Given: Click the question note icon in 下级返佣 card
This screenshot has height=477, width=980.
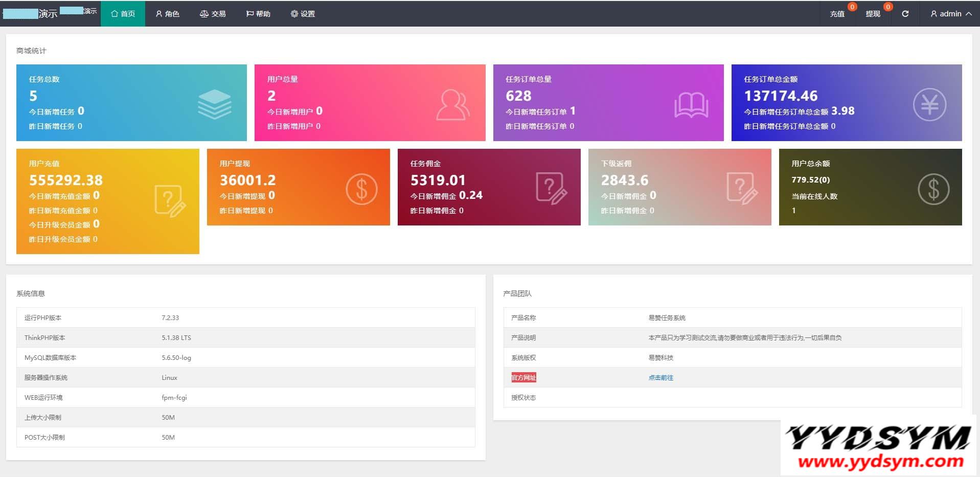Looking at the screenshot, I should pyautogui.click(x=742, y=189).
